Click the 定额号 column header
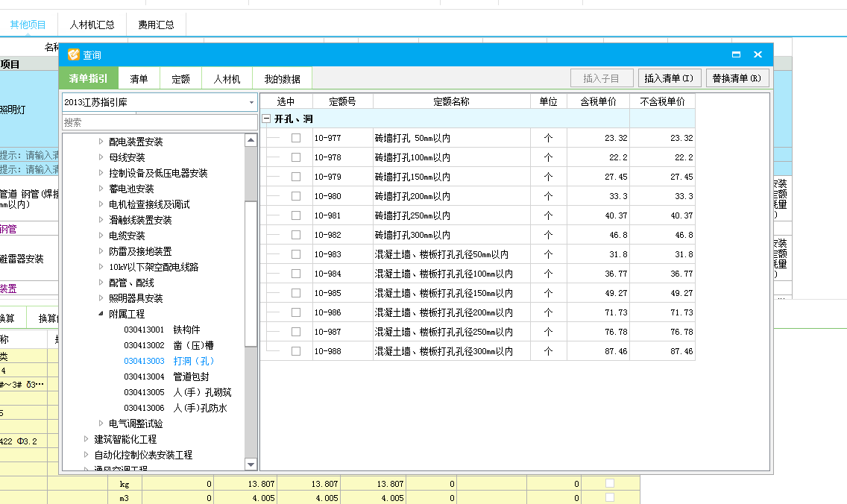Viewport: 847px width, 504px height. tap(342, 101)
